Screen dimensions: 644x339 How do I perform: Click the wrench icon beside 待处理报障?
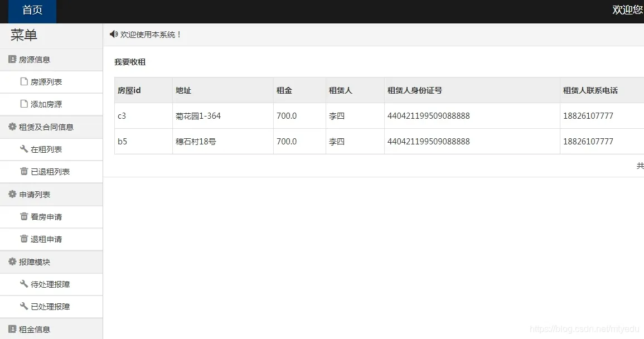(24, 284)
